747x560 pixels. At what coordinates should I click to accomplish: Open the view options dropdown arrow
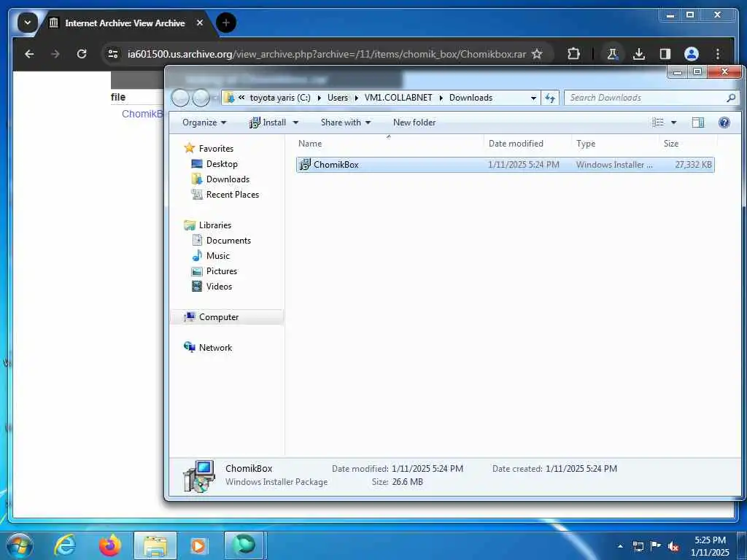[x=673, y=122]
